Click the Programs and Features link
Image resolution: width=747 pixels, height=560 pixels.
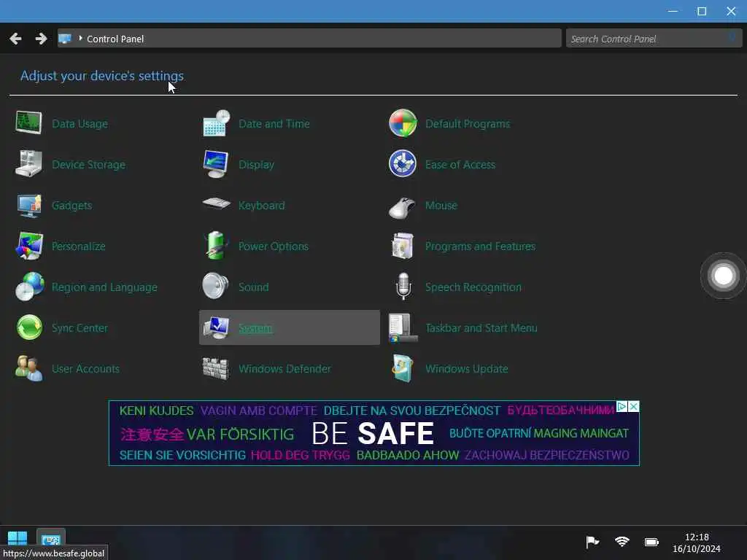tap(480, 246)
